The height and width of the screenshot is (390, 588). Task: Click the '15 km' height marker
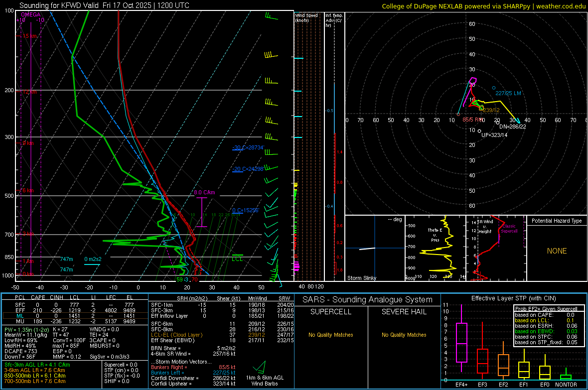pyautogui.click(x=29, y=36)
